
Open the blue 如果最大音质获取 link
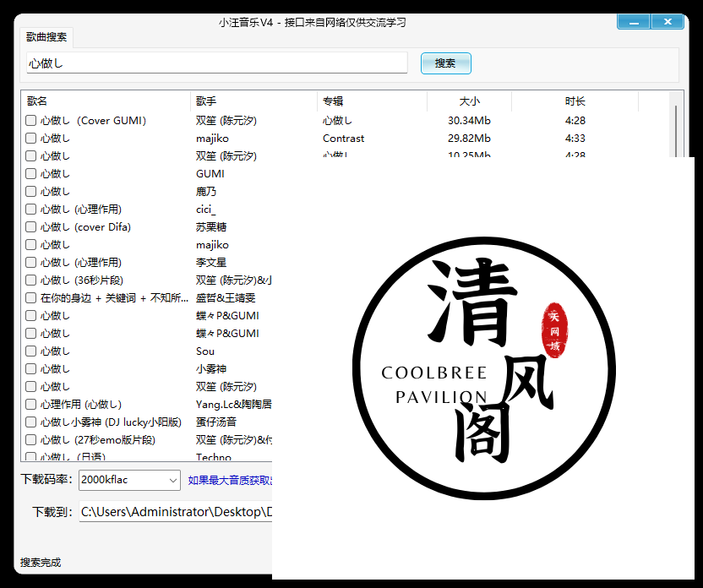(x=230, y=480)
